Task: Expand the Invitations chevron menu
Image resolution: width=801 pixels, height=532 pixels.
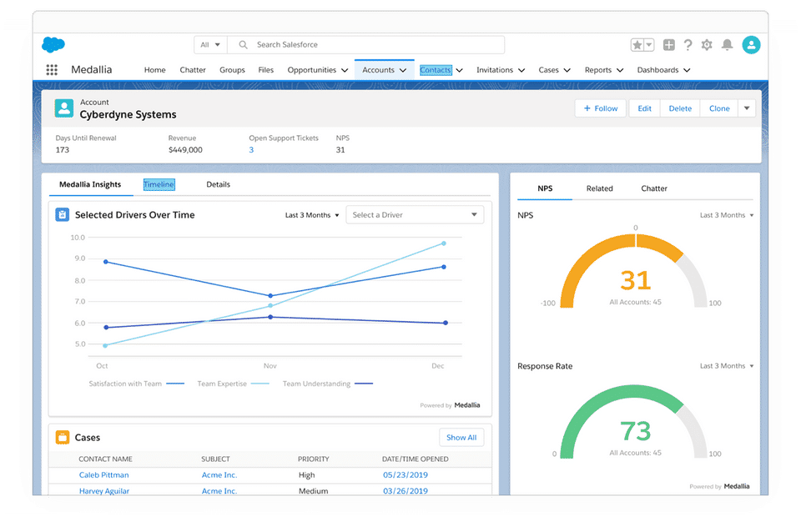Action: point(521,70)
